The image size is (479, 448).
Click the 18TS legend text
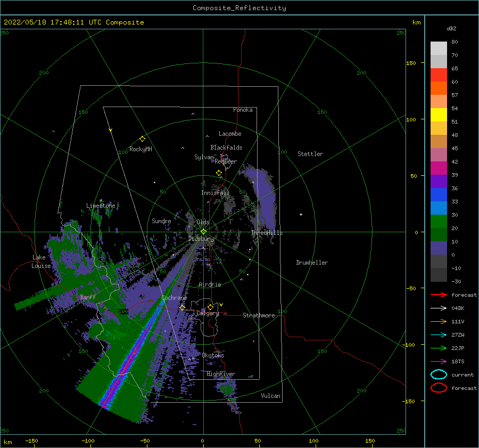pyautogui.click(x=458, y=362)
